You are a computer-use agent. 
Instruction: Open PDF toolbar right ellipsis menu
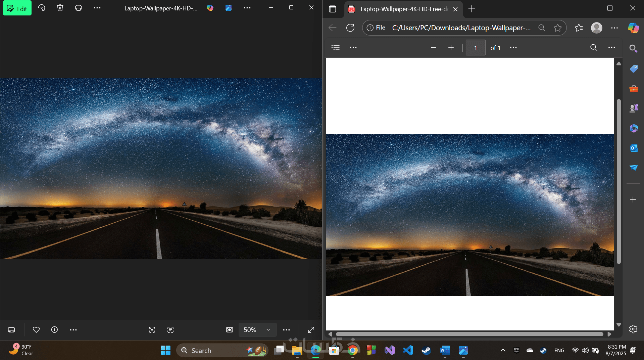pos(612,47)
